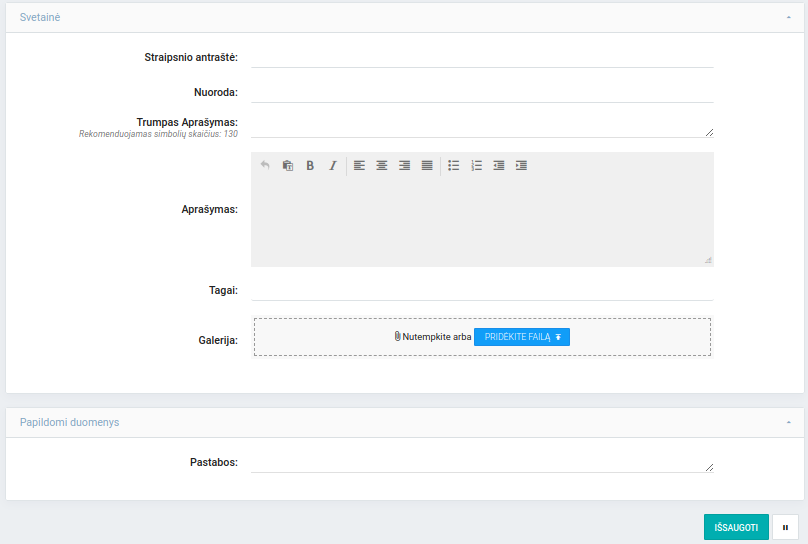The image size is (808, 544).
Task: Center align text in the editor
Action: 382,166
